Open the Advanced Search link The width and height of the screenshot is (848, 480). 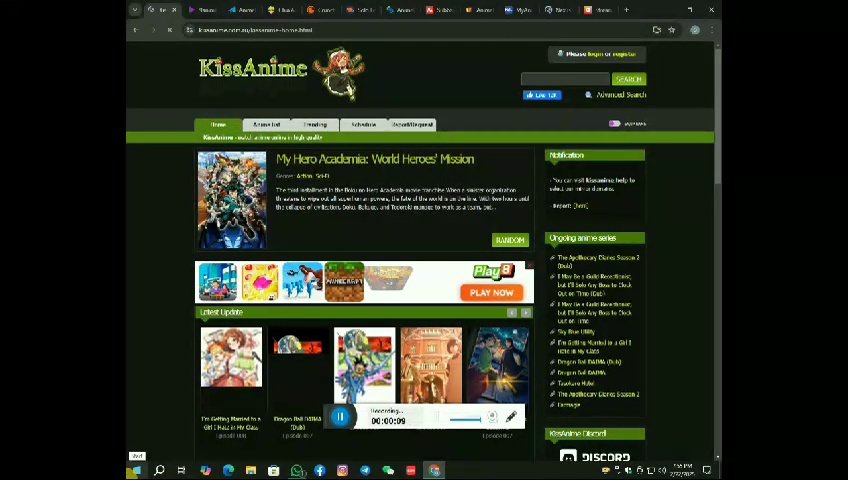(621, 95)
